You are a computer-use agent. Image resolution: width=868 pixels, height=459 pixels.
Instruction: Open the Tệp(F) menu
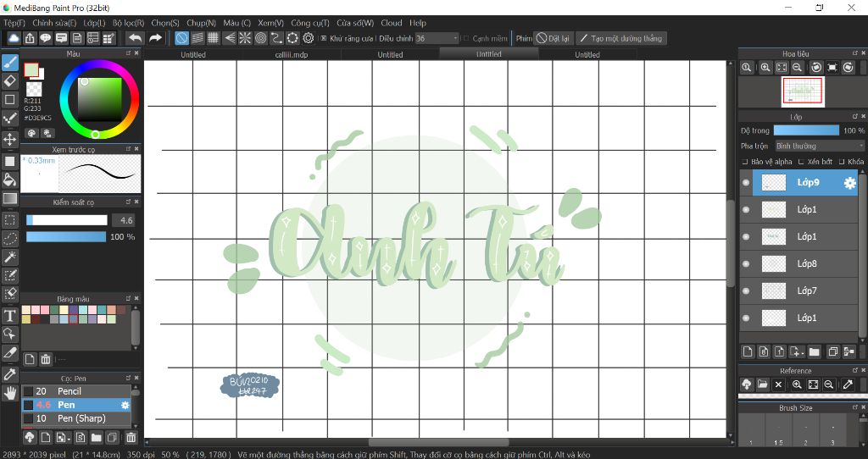point(14,23)
